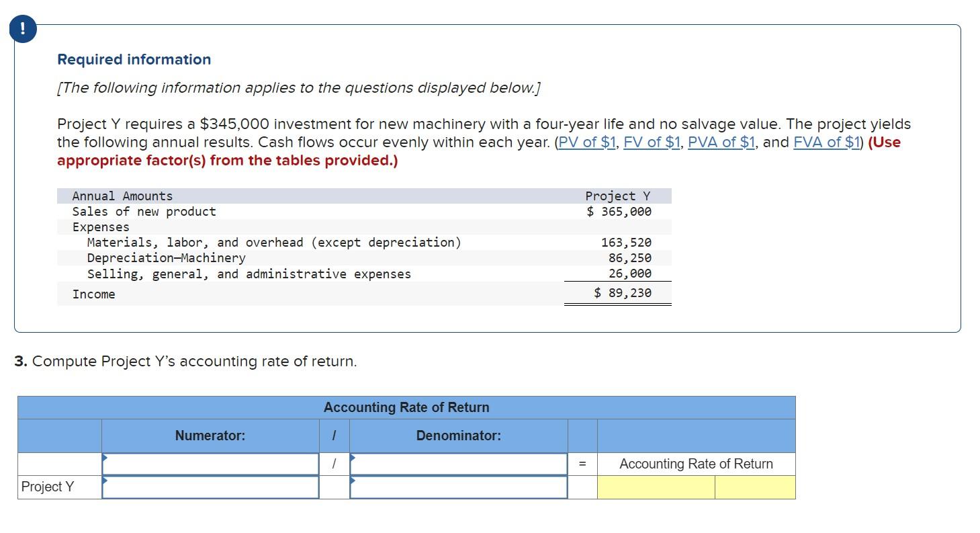Viewport: 980px width, 533px height.
Task: Open the PVA of $1 table link
Action: click(722, 142)
